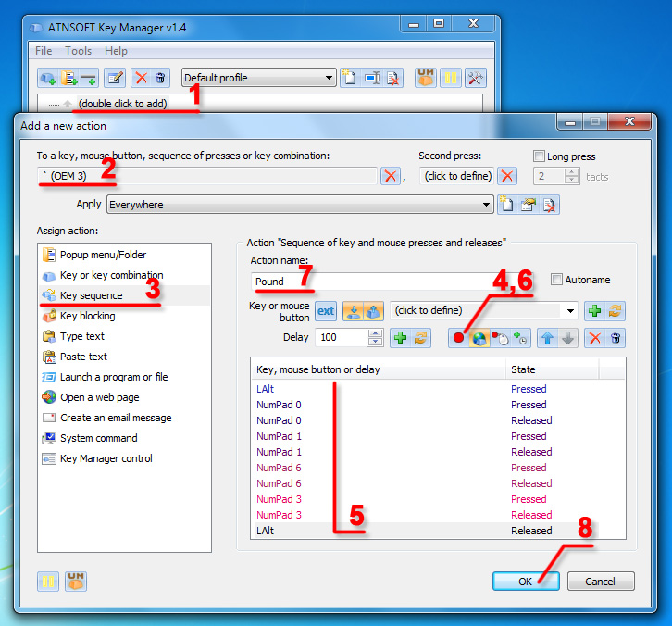
Task: Click the trash can icon in main toolbar
Action: pos(160,79)
